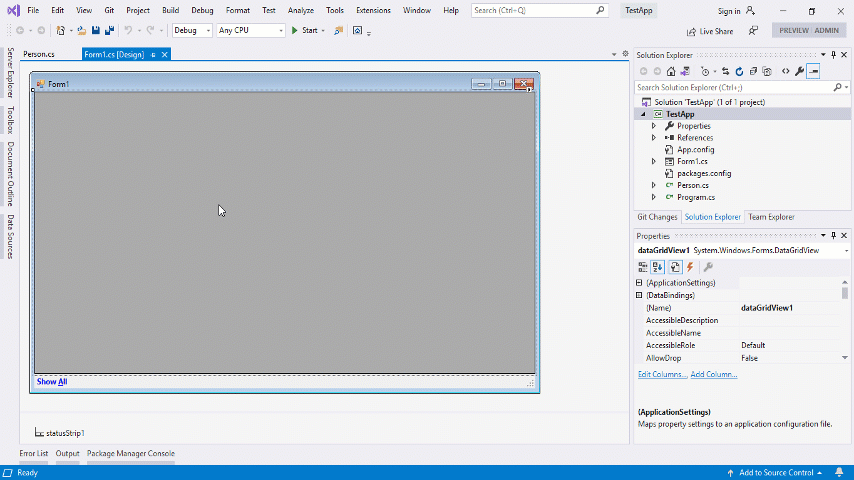Click the green Start debugging button
Screen dimensions: 854x480
point(304,31)
